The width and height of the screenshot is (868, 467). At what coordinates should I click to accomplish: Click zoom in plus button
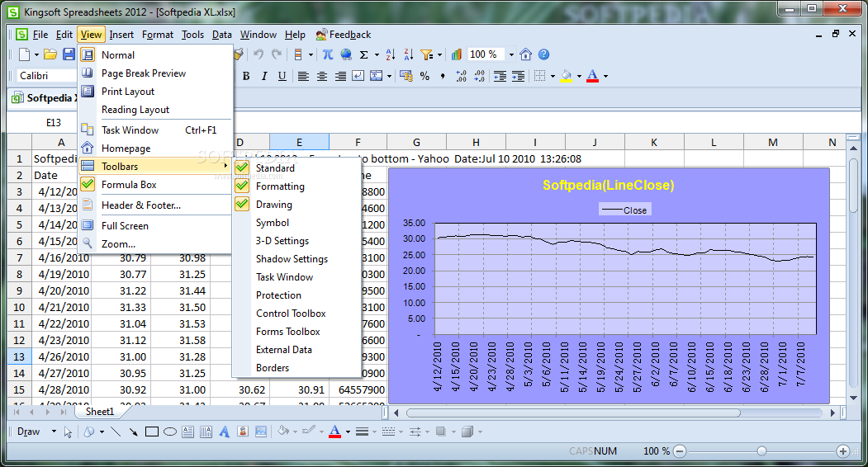843,451
